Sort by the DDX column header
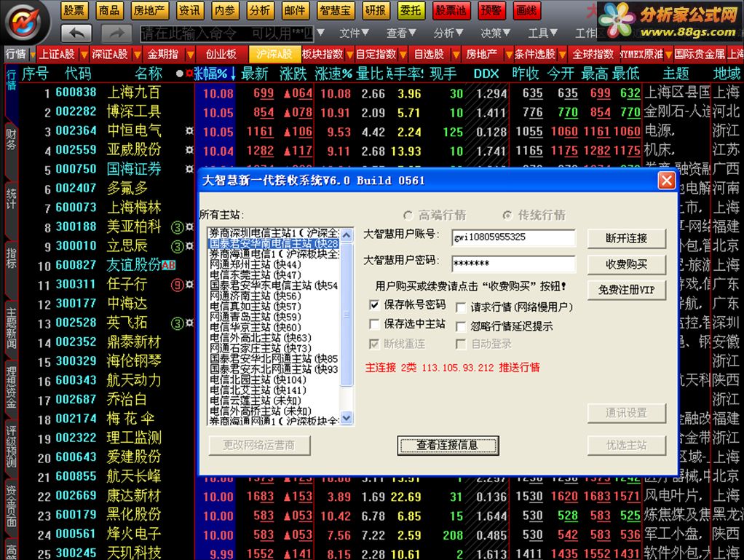The height and width of the screenshot is (560, 744). pyautogui.click(x=486, y=74)
